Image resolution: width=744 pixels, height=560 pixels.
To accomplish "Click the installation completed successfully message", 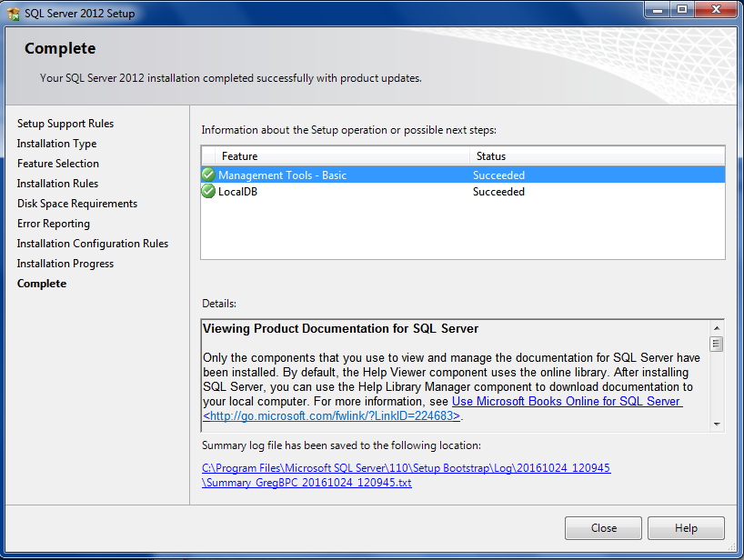I will click(231, 78).
